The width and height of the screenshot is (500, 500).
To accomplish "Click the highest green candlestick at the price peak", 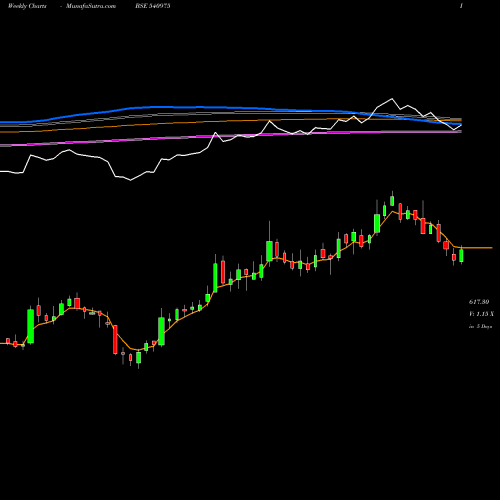I will (x=392, y=201).
